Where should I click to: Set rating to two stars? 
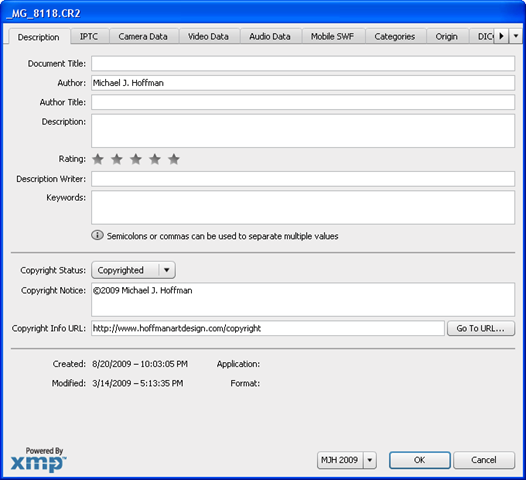117,159
